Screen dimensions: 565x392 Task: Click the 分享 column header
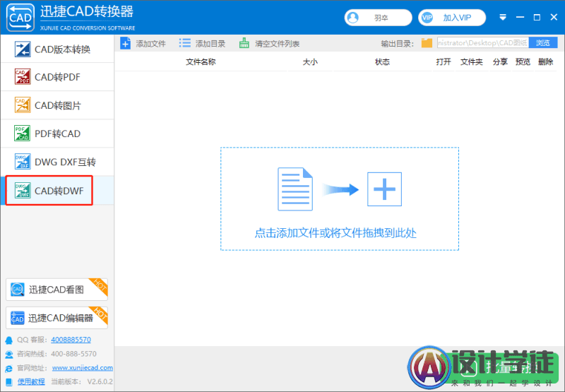pos(500,62)
